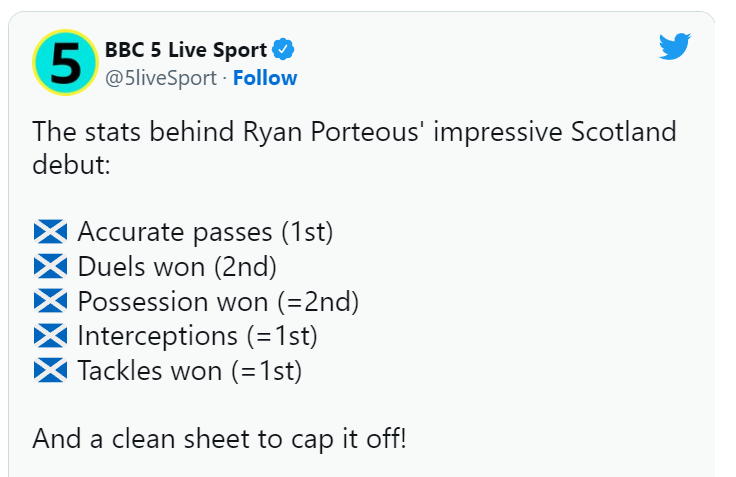Image resolution: width=736 pixels, height=477 pixels.
Task: Click Scotland flag beside Duels won
Action: [51, 266]
